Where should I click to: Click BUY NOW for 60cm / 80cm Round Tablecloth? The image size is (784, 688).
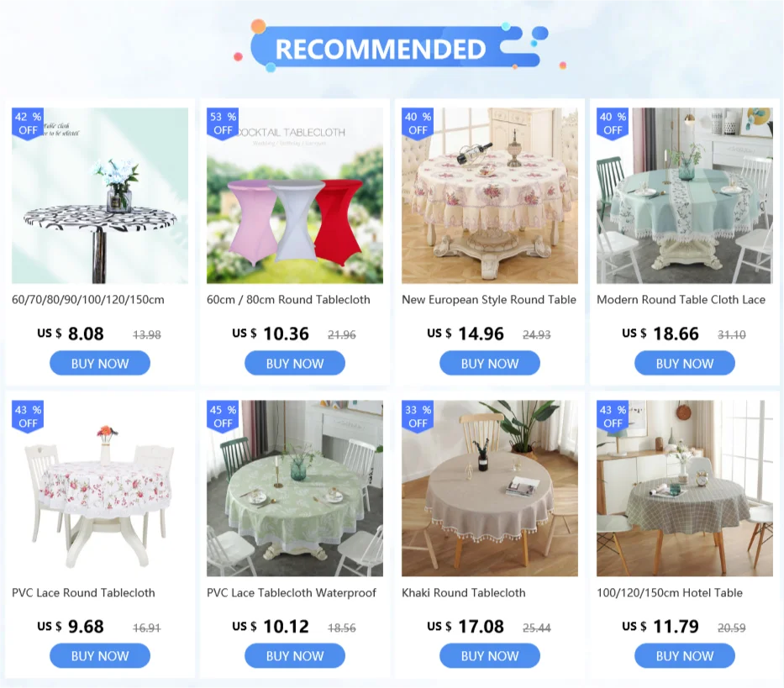coord(295,364)
